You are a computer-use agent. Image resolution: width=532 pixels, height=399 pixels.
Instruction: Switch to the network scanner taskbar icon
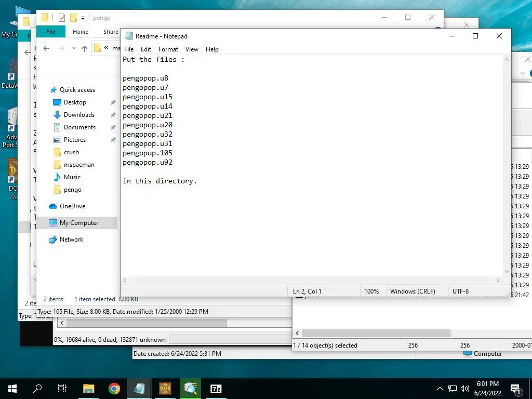(191, 389)
